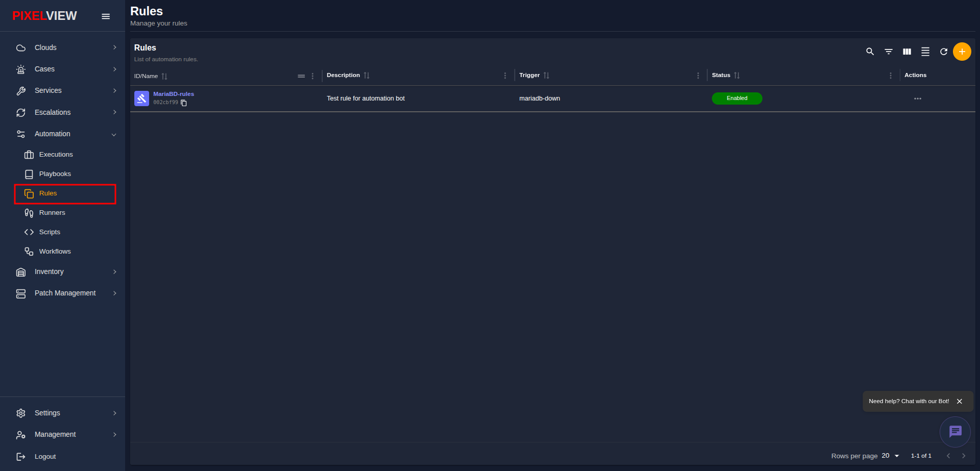Refresh the rules list
Image resolution: width=980 pixels, height=471 pixels.
pos(944,52)
